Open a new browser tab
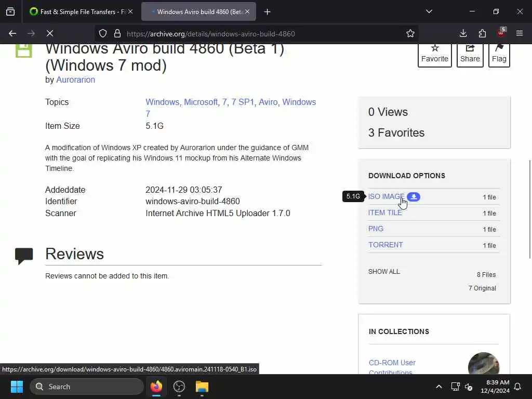532x399 pixels. point(268,12)
